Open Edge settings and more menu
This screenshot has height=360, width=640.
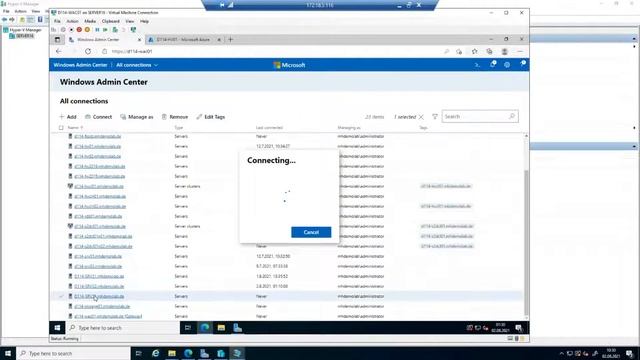[520, 51]
